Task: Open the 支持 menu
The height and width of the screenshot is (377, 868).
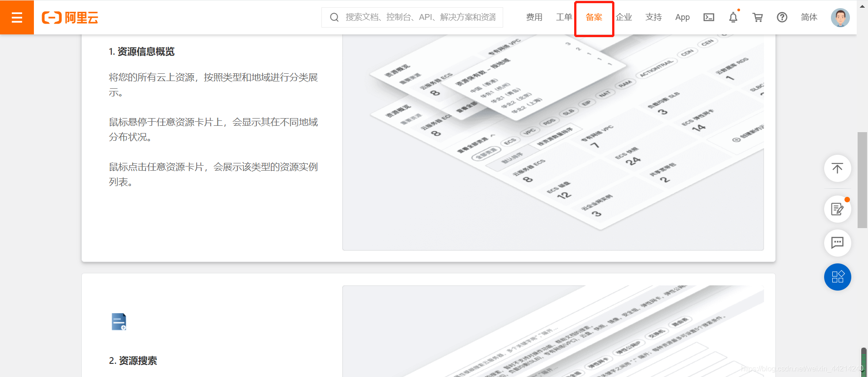Action: (653, 17)
